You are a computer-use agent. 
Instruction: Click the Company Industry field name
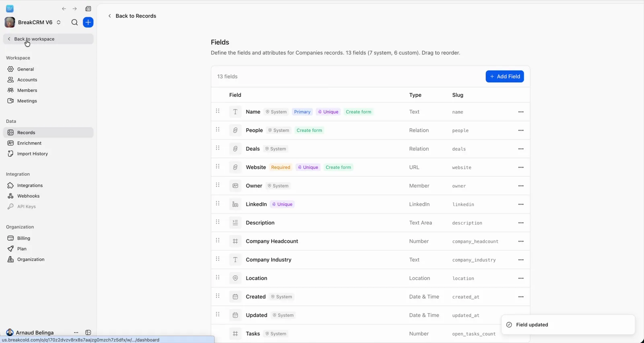(x=268, y=260)
